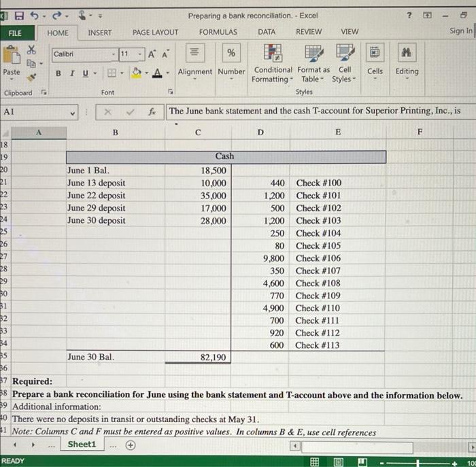This screenshot has height=467, width=476.
Task: Click the Borders icon
Action: pos(112,73)
